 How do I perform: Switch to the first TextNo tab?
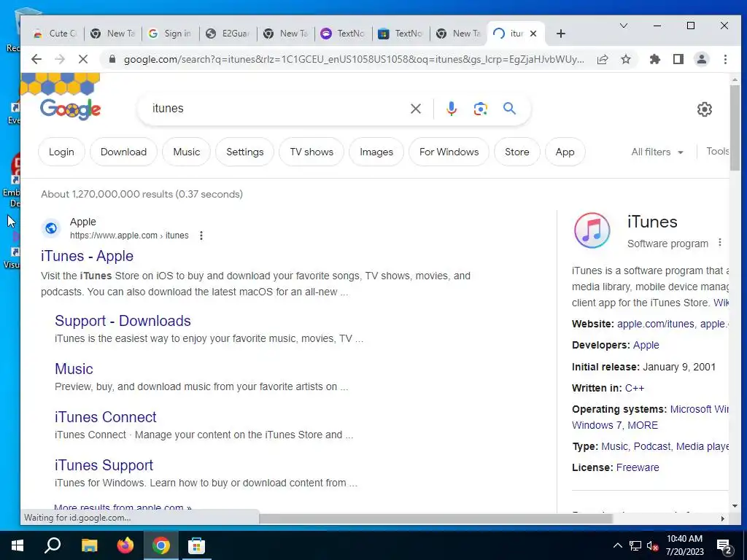click(344, 34)
